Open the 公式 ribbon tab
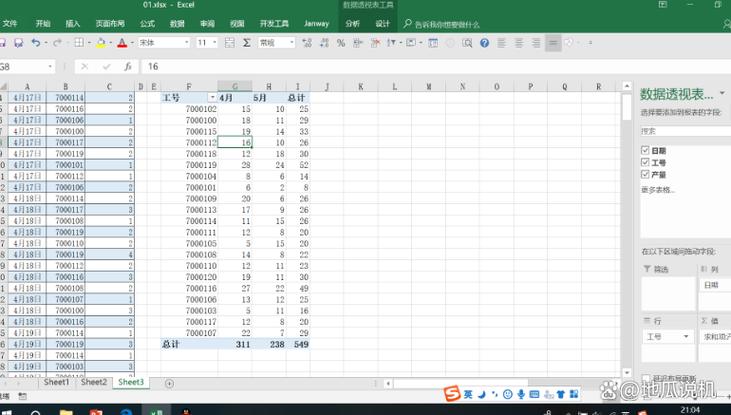The height and width of the screenshot is (415, 731). [147, 24]
